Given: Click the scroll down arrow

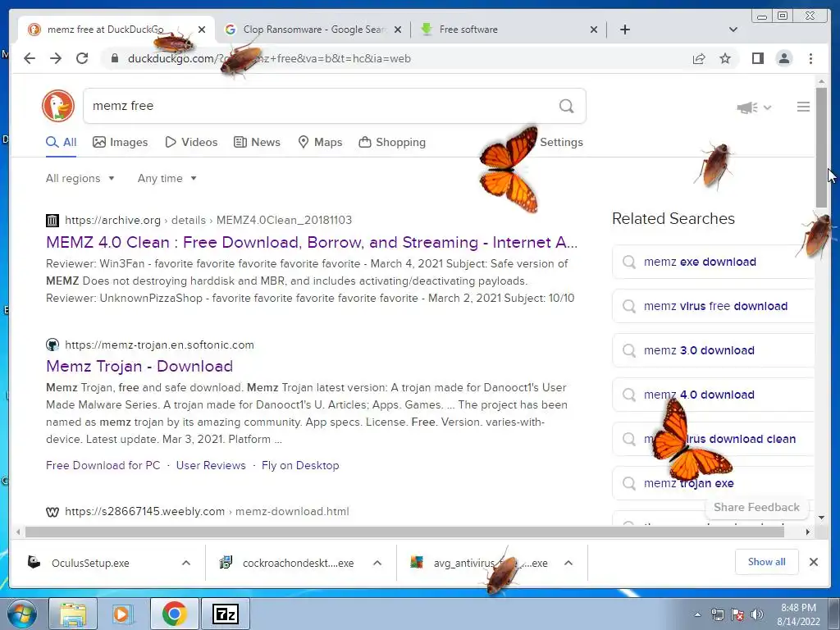Looking at the screenshot, I should click(x=821, y=518).
